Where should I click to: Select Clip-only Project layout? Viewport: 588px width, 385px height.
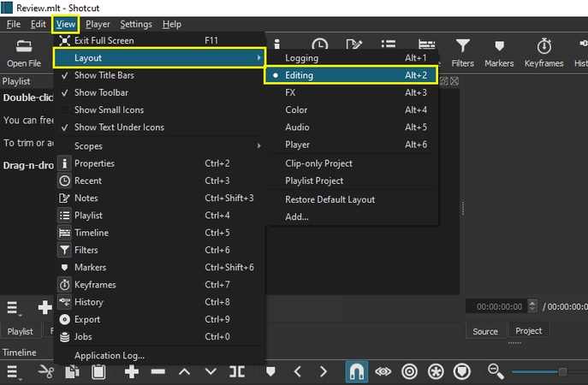[x=352, y=163]
